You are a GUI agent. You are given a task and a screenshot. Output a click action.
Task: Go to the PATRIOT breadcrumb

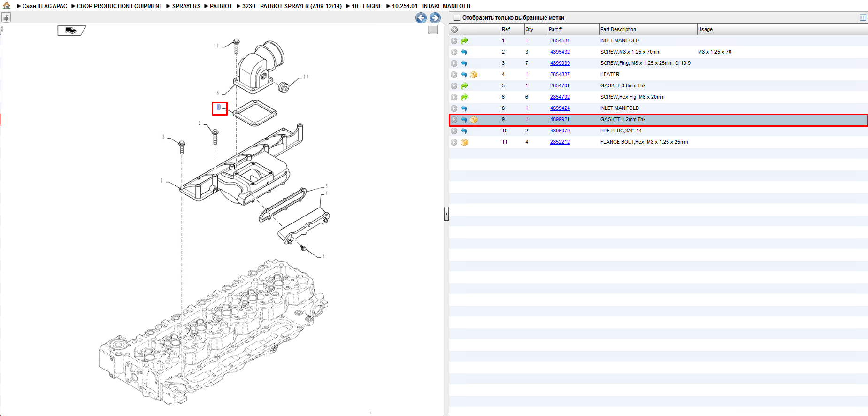pos(221,6)
